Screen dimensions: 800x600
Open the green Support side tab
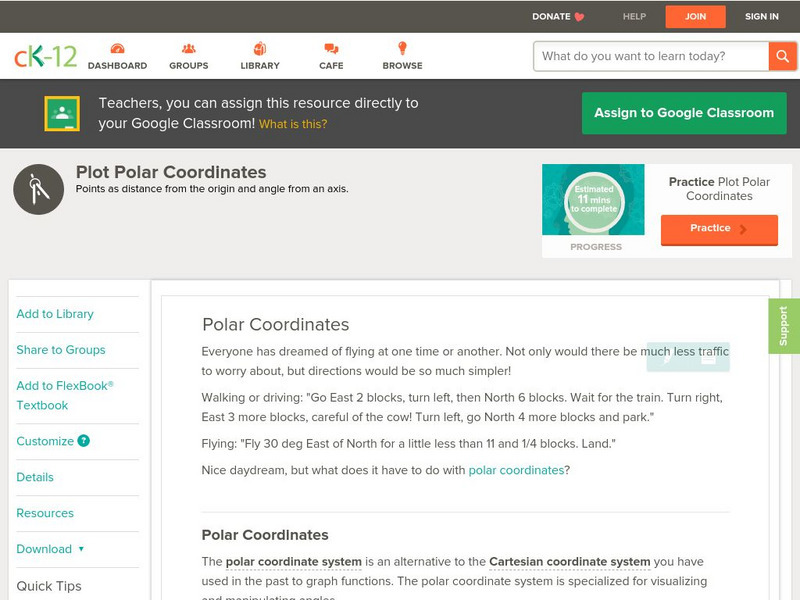(784, 326)
